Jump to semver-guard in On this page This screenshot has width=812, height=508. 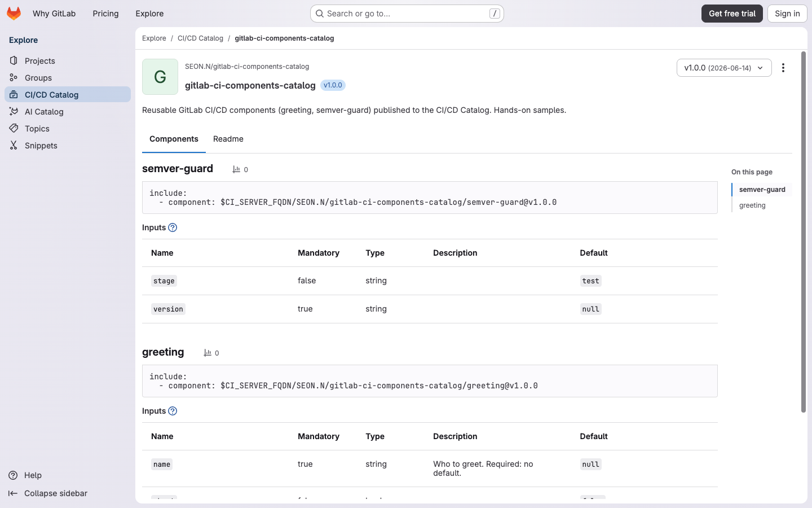pyautogui.click(x=762, y=190)
